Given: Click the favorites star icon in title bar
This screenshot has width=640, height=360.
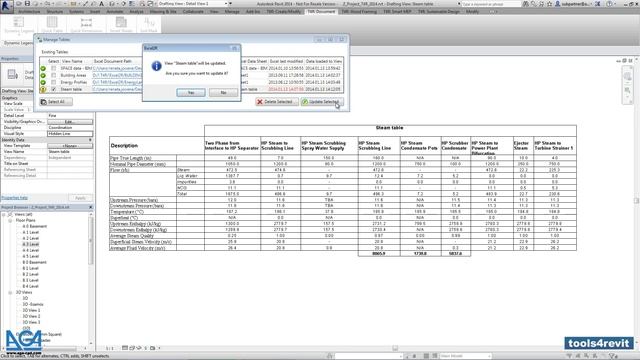Looking at the screenshot, I should (549, 4).
